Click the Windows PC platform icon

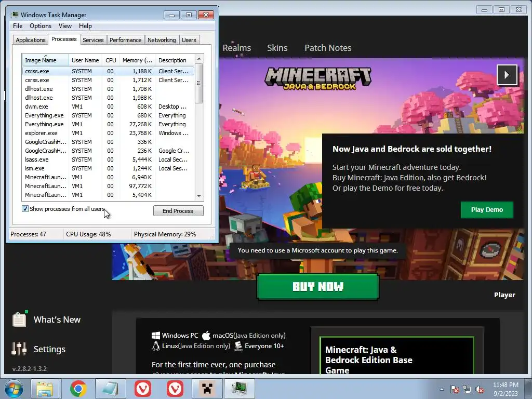pos(156,336)
